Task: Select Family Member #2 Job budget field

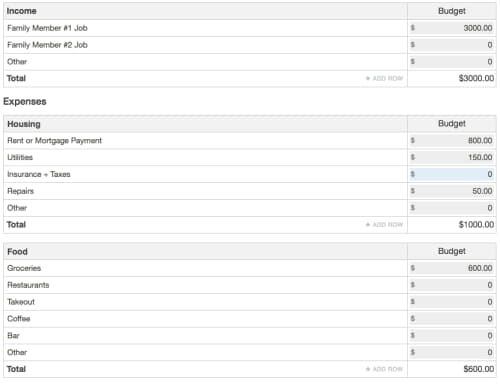Action: (x=452, y=45)
